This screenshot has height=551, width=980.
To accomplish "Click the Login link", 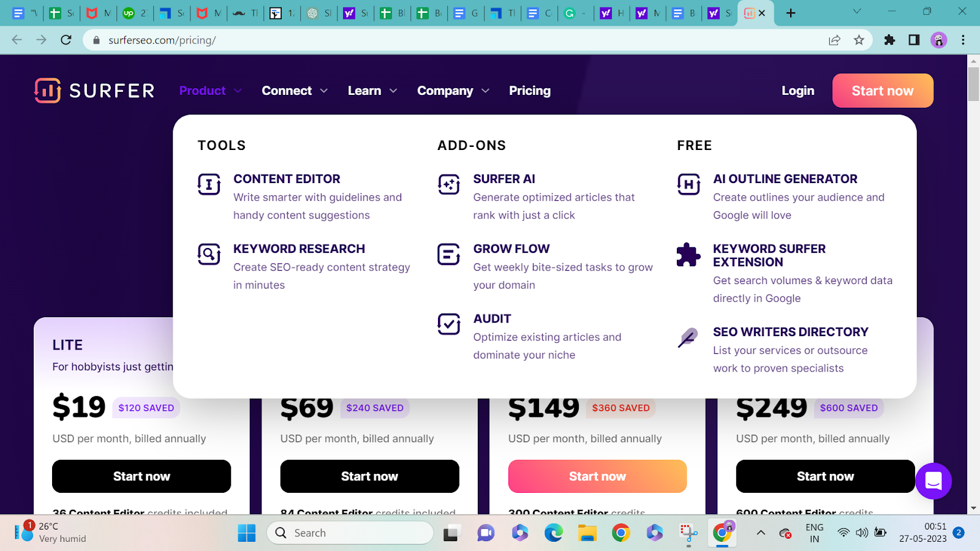I will tap(798, 91).
